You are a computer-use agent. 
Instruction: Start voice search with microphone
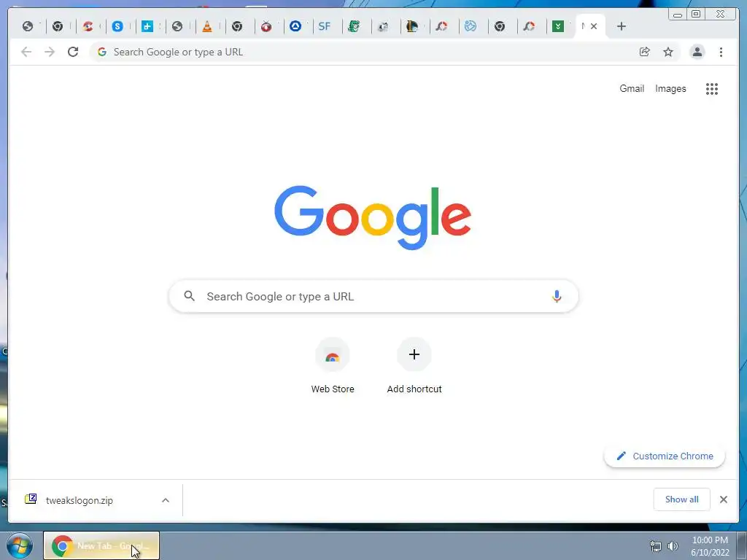[x=557, y=296]
